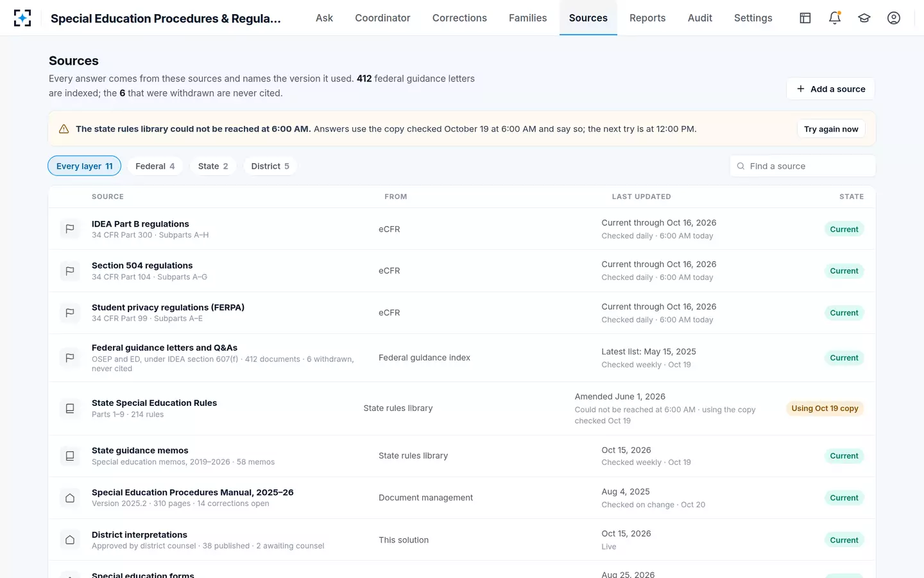
Task: Filter sources by Federal layer
Action: pyautogui.click(x=155, y=166)
